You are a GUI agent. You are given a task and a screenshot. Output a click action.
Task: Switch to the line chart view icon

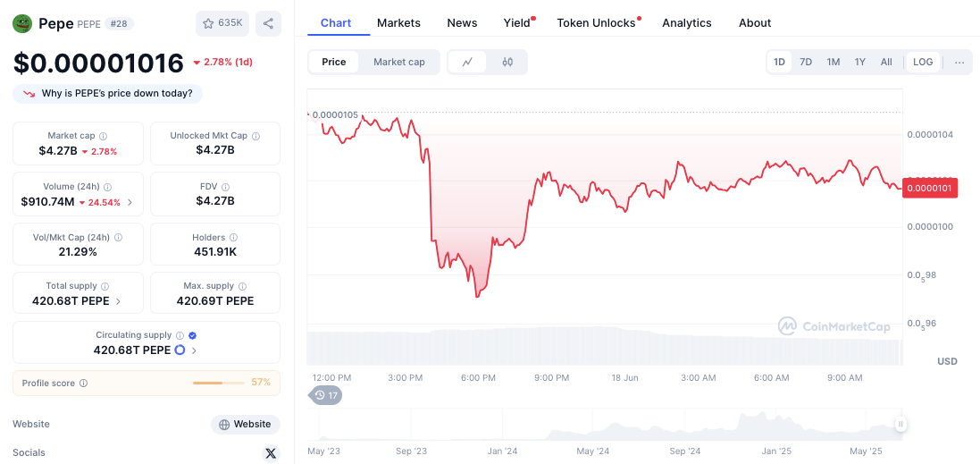point(467,62)
